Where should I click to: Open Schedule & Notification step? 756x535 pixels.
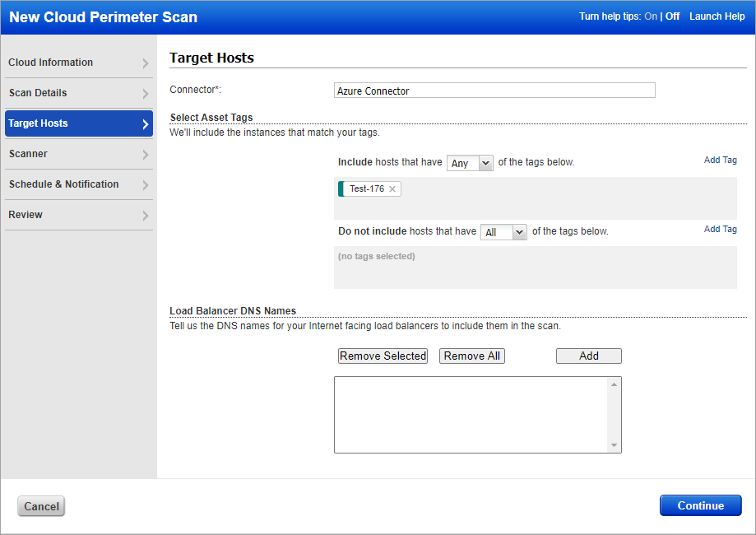(79, 184)
